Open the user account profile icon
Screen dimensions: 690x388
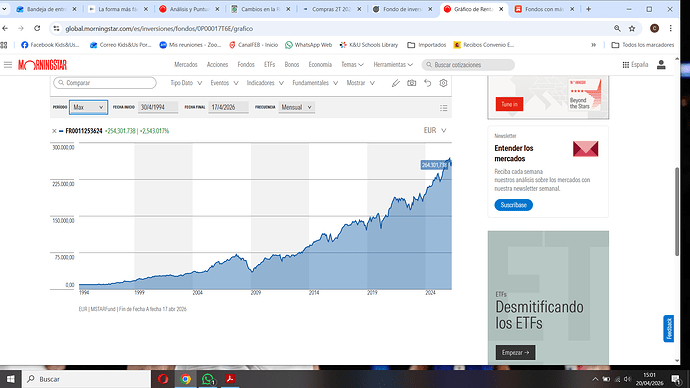[661, 65]
